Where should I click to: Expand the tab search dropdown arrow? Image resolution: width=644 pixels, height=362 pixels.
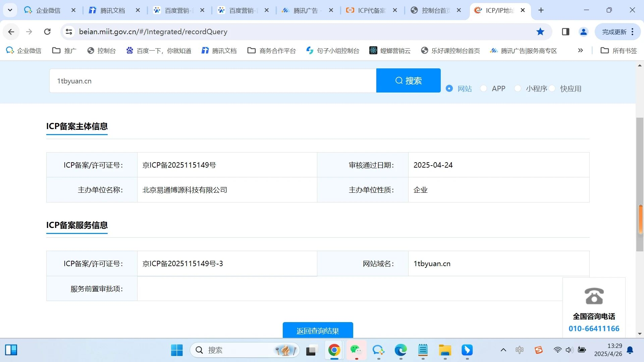pyautogui.click(x=10, y=10)
